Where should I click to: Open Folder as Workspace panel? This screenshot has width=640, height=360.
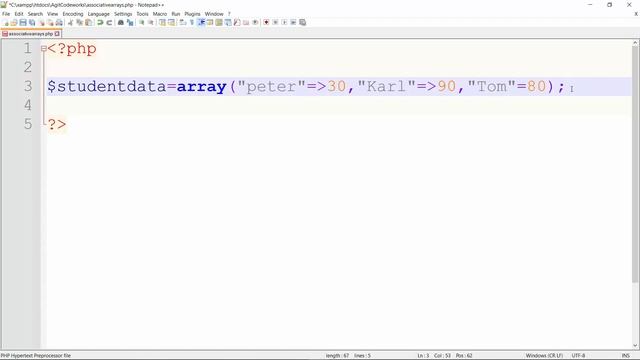tap(246, 22)
